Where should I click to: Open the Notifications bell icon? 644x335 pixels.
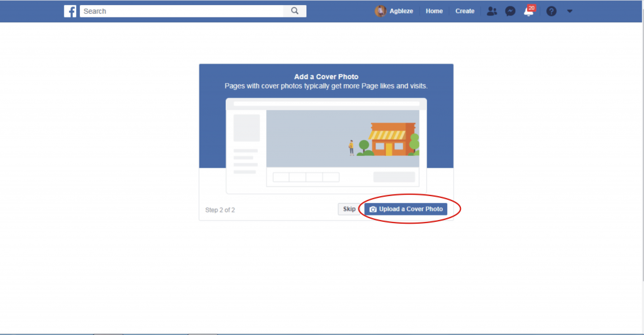pyautogui.click(x=529, y=11)
